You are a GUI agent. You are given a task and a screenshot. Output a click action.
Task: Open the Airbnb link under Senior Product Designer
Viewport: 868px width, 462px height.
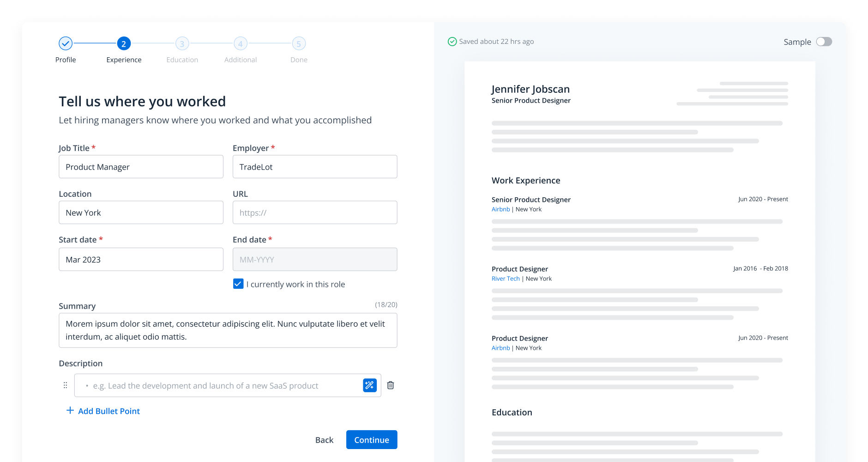pyautogui.click(x=500, y=209)
